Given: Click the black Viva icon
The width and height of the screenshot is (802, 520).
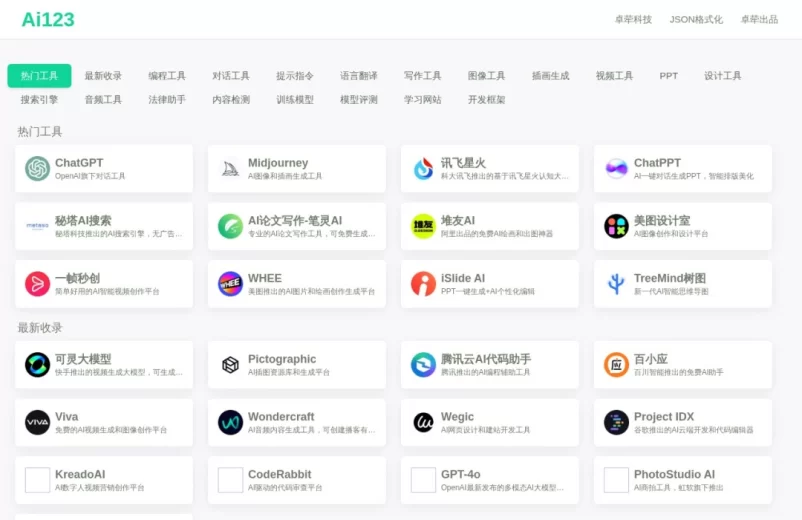Looking at the screenshot, I should tap(37, 422).
